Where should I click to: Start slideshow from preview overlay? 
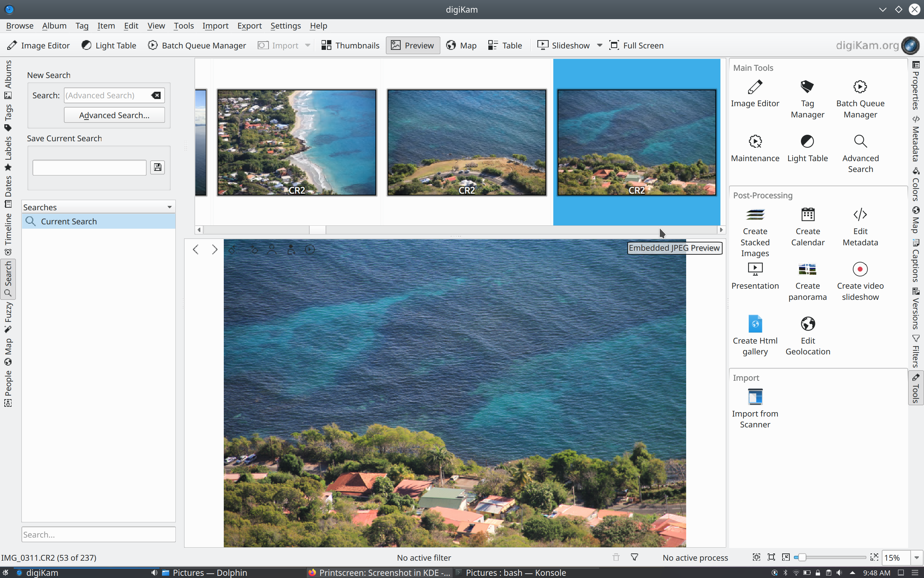tap(310, 250)
